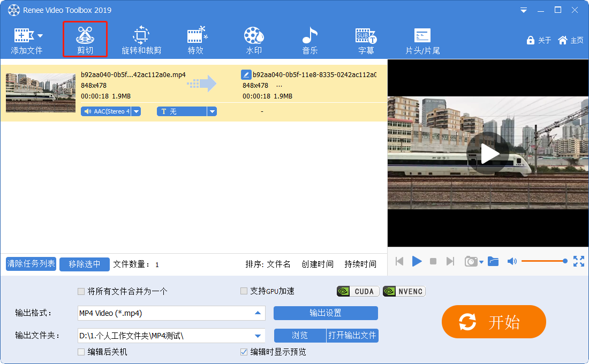This screenshot has height=364, width=589.
Task: Toggle 编辑后关机 shutdown checkbox
Action: (x=81, y=352)
